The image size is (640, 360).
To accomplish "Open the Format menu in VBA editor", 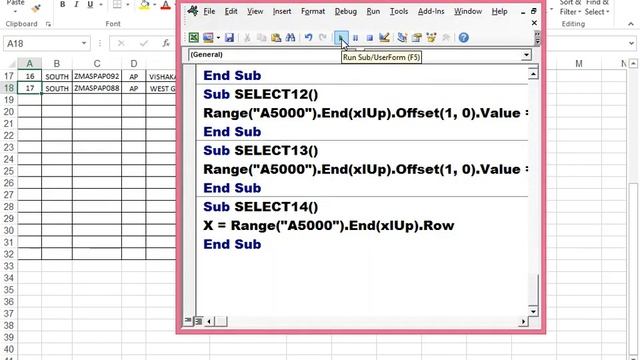I will click(x=313, y=11).
